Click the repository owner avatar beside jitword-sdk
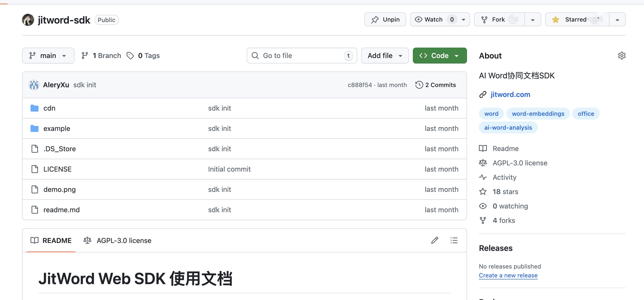The width and height of the screenshot is (644, 300). click(28, 20)
